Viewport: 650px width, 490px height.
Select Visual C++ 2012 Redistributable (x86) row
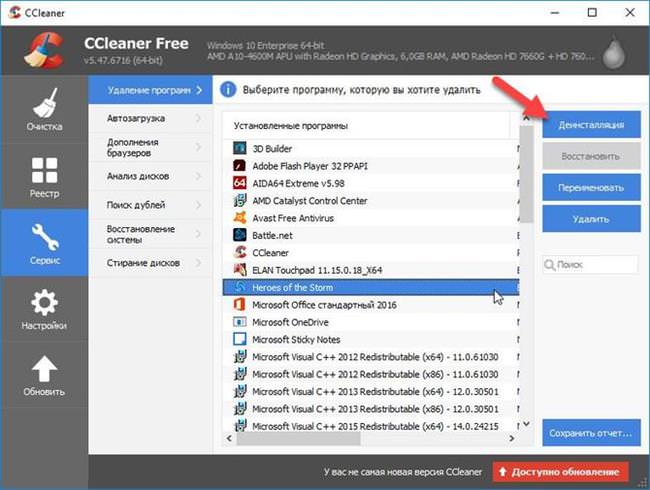tap(371, 374)
